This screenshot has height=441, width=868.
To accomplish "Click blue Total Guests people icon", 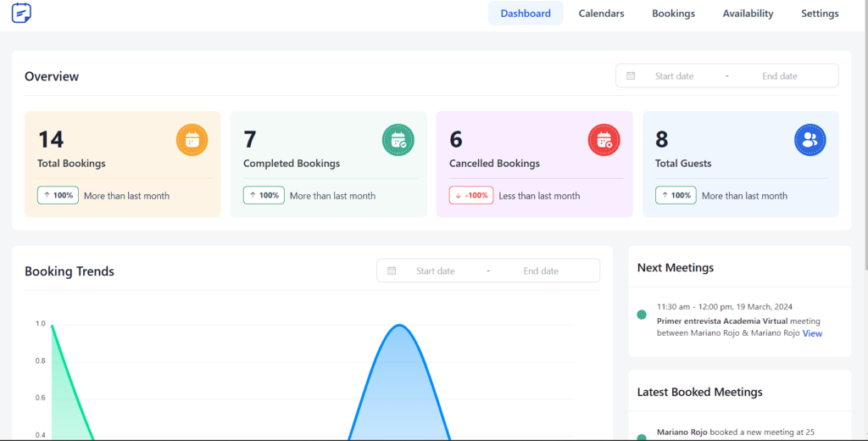I will (810, 140).
